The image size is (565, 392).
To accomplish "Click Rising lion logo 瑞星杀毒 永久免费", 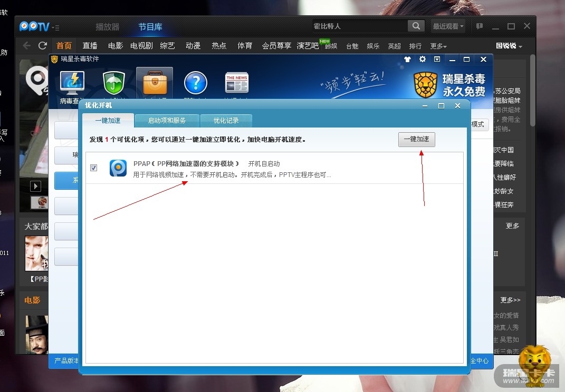I will pyautogui.click(x=449, y=85).
